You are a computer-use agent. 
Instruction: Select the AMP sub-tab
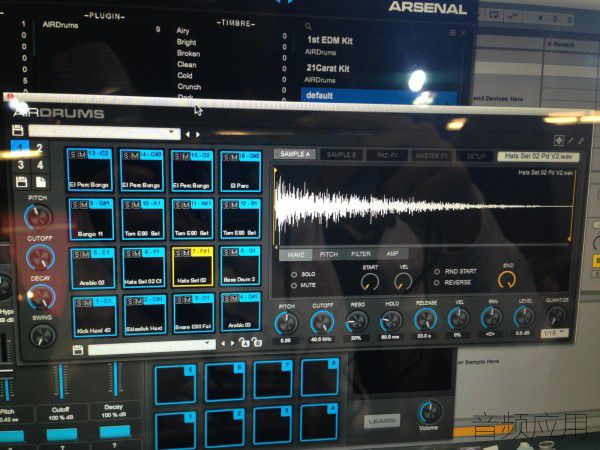[392, 253]
